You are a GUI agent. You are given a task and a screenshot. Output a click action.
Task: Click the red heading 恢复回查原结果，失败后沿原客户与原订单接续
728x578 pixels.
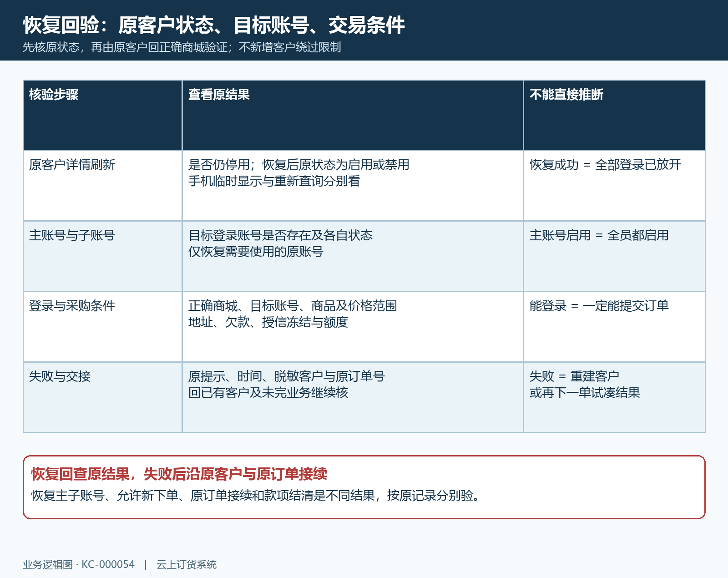179,474
